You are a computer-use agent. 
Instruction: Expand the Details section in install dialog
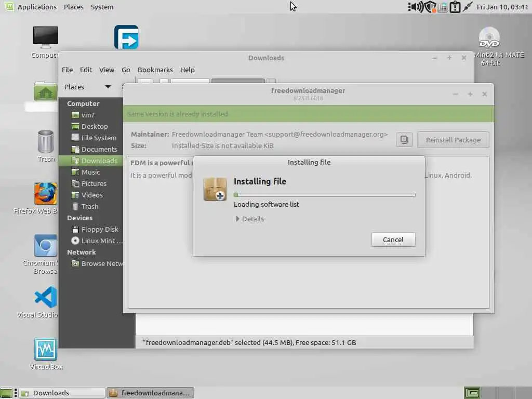(250, 219)
